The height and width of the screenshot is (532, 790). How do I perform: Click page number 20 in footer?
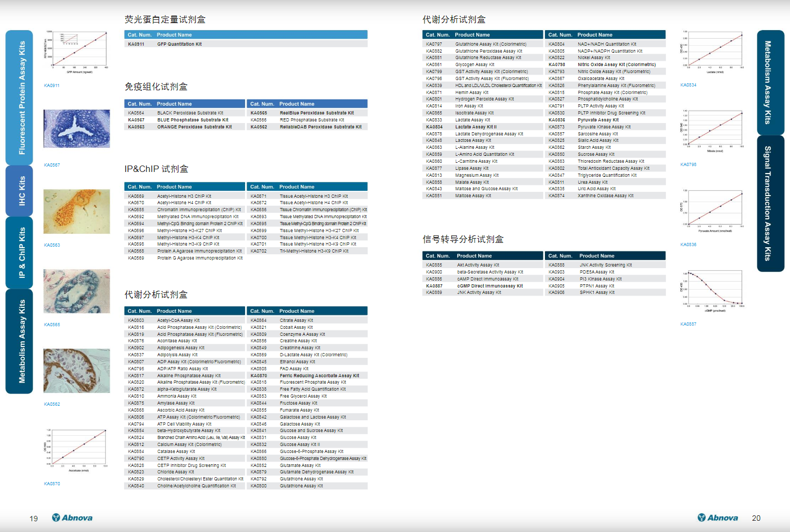(x=756, y=518)
